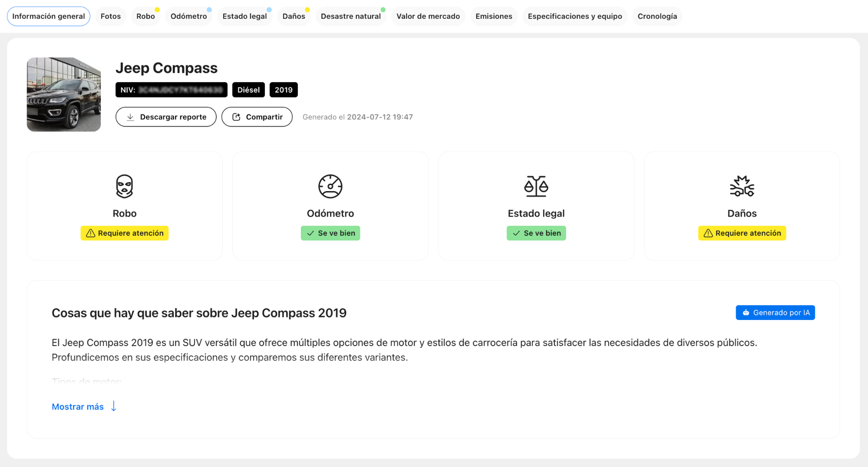This screenshot has width=868, height=467.
Task: Click the masked thief Robo icon
Action: pyautogui.click(x=125, y=186)
